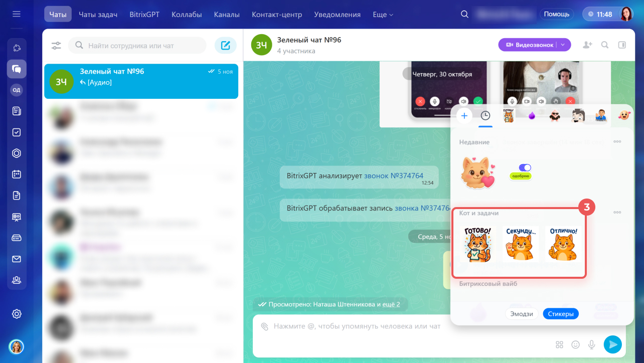Screen dimensions: 644x363
Task: Open the звонок №374764 link
Action: [394, 176]
